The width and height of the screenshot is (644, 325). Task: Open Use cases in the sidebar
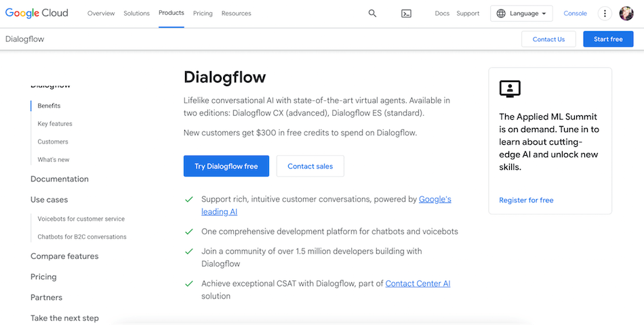(49, 200)
